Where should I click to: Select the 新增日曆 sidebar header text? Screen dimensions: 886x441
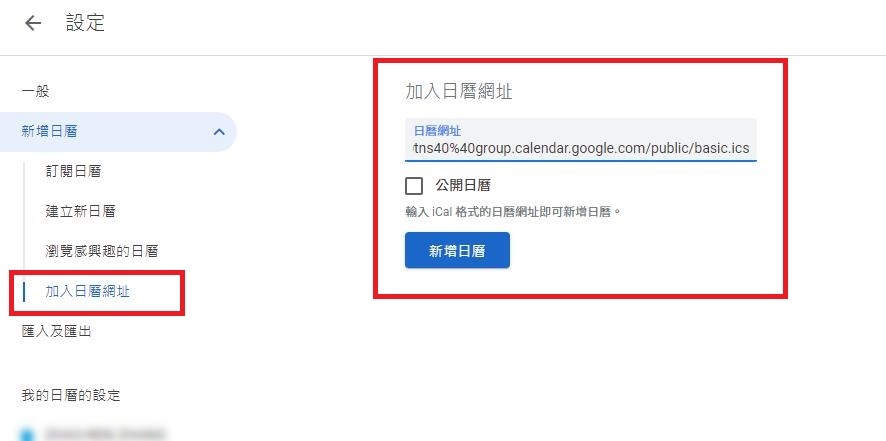click(x=49, y=132)
